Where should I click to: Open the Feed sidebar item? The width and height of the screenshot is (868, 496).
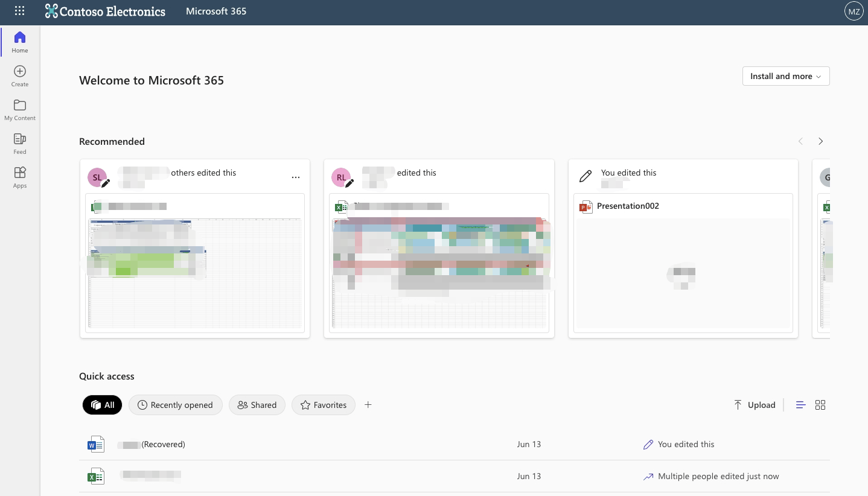tap(20, 144)
